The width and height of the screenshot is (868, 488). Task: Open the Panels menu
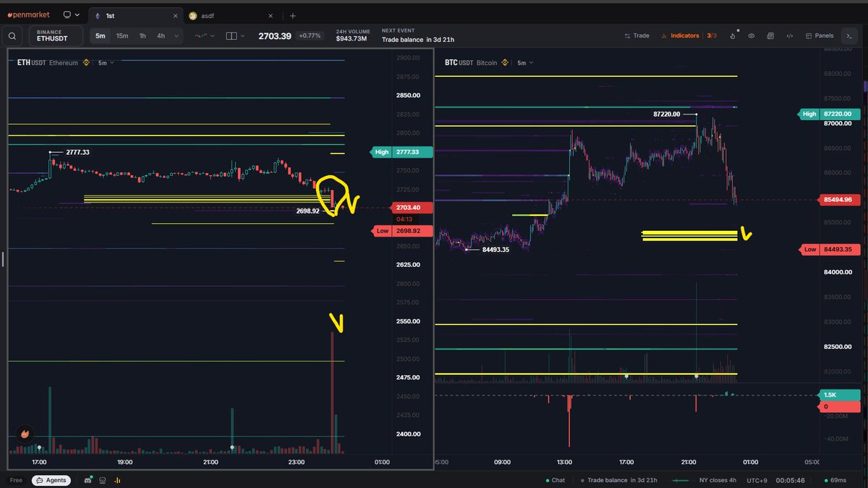(819, 35)
